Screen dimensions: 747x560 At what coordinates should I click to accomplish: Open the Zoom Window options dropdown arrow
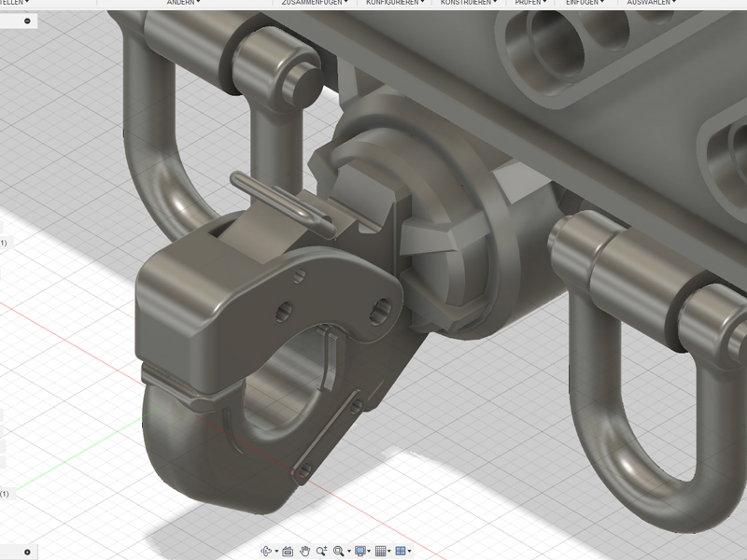click(347, 553)
